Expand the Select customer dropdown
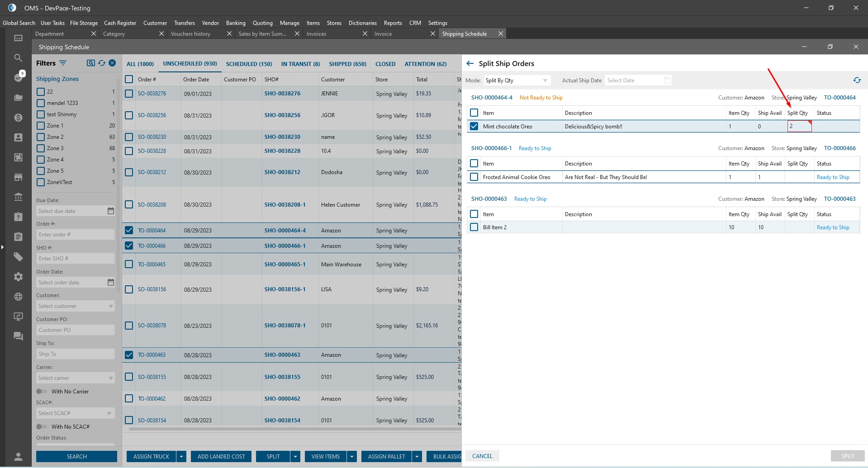Image resolution: width=868 pixels, height=468 pixels. tap(75, 306)
